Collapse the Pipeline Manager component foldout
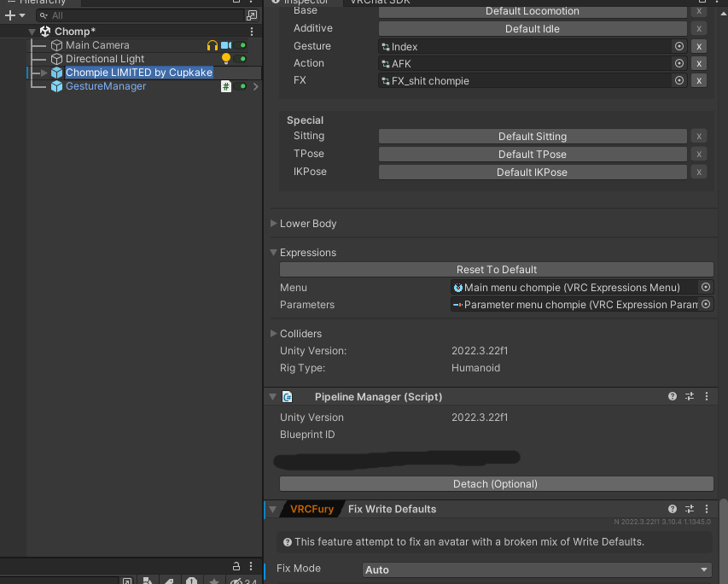The height and width of the screenshot is (584, 728). coord(273,397)
